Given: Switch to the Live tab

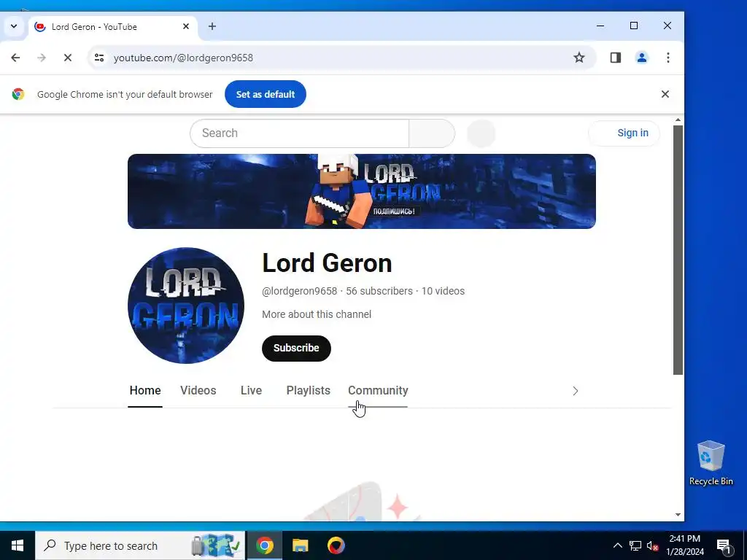Looking at the screenshot, I should (x=251, y=391).
